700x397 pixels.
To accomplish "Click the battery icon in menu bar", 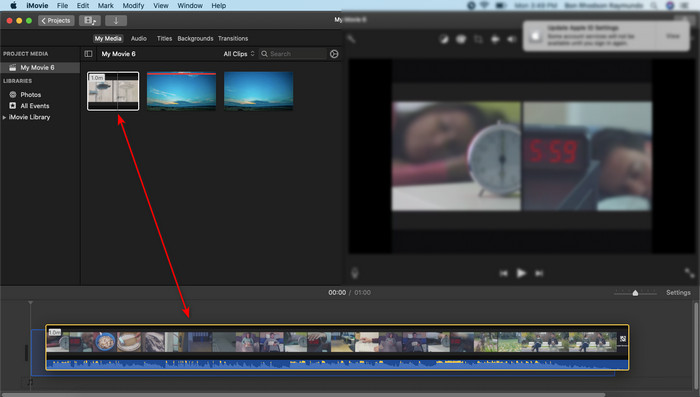I will pyautogui.click(x=501, y=5).
